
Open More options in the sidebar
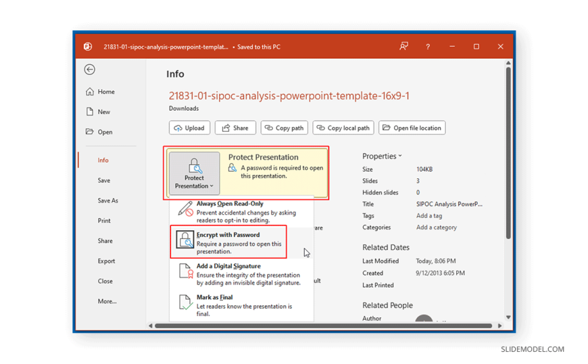pyautogui.click(x=107, y=301)
